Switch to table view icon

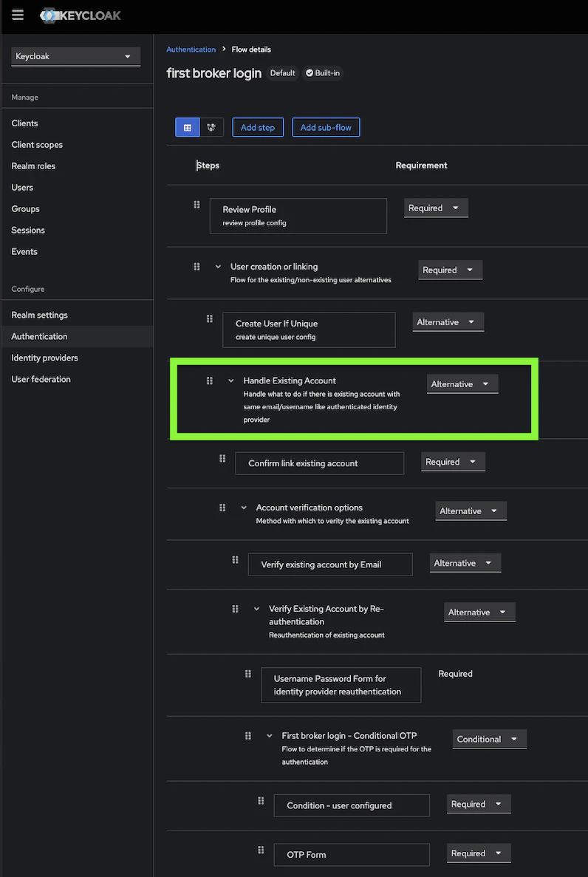pos(188,128)
